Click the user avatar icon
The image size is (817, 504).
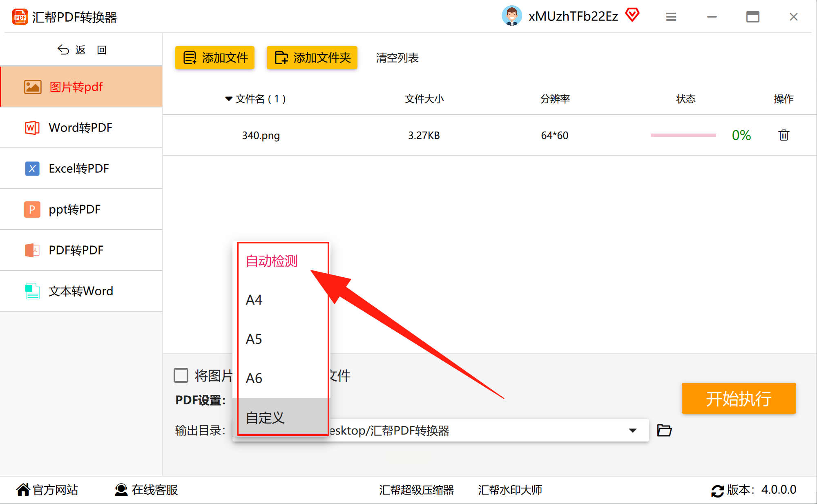tap(511, 16)
